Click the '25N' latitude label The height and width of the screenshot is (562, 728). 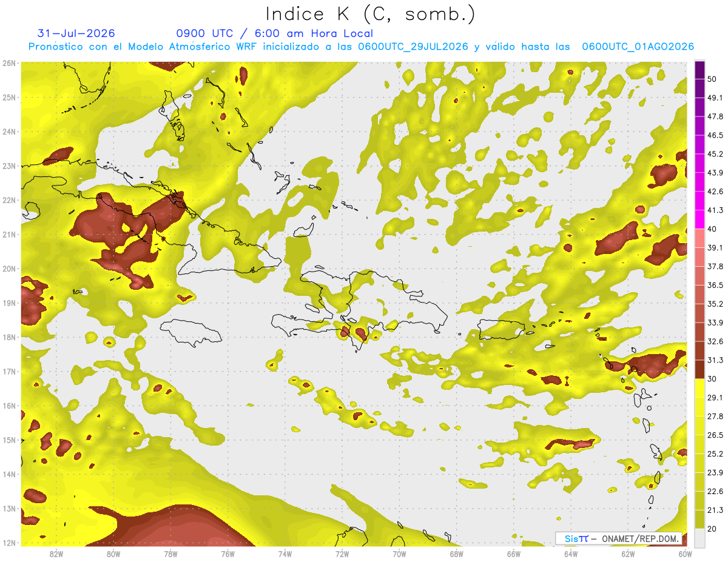click(10, 98)
